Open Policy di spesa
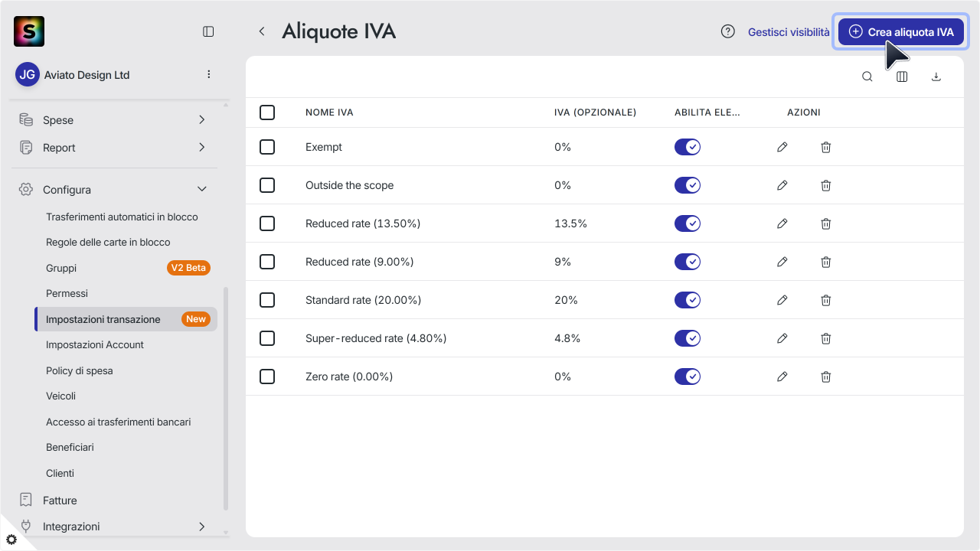The width and height of the screenshot is (980, 551). [x=79, y=371]
